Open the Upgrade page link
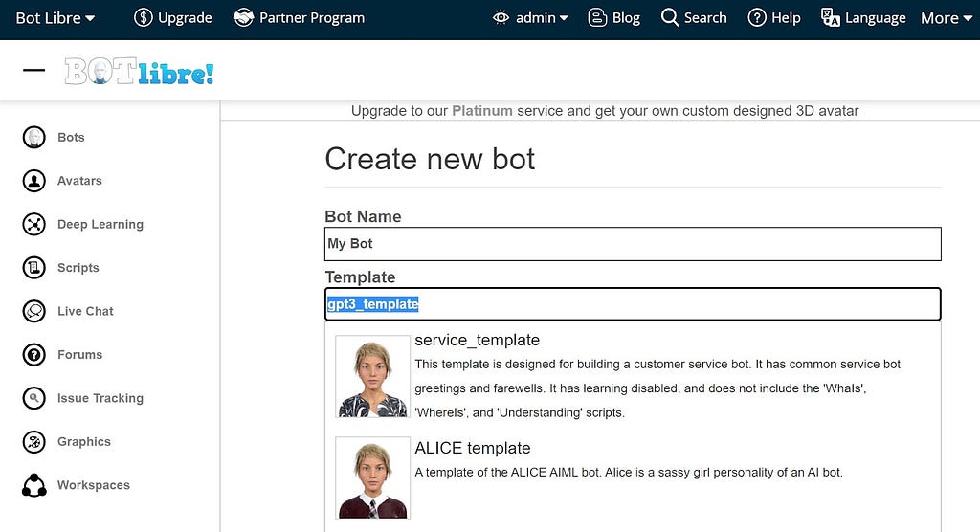Viewport: 980px width, 532px height. pyautogui.click(x=185, y=18)
